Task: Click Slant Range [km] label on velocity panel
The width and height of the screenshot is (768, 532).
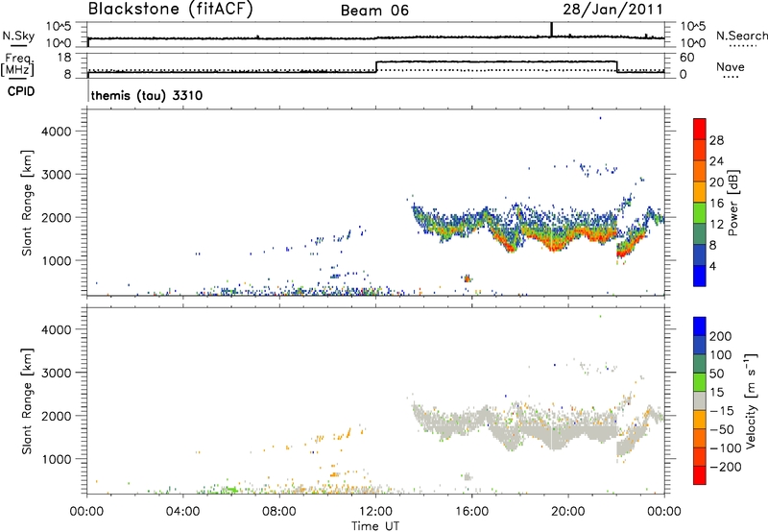Action: pyautogui.click(x=27, y=401)
